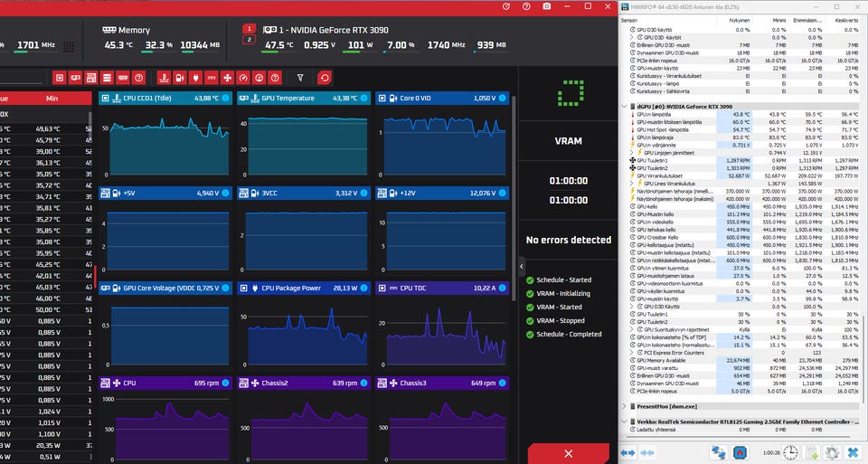Show info for CPU Package Power graph
Image resolution: width=868 pixels, height=464 pixels.
(x=363, y=288)
